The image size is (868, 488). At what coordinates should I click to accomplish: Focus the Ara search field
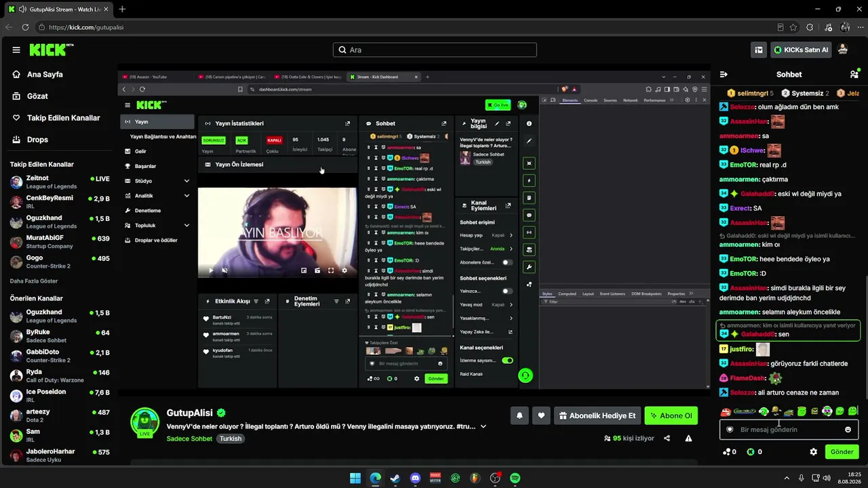435,49
